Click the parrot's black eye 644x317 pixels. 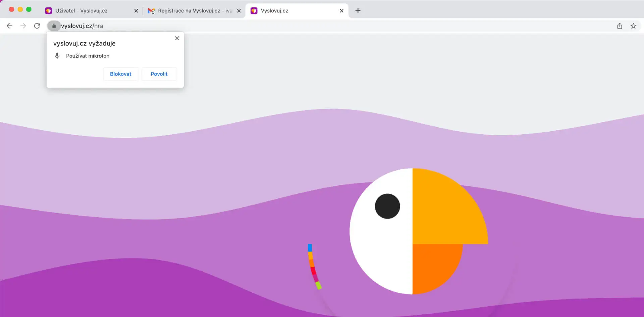tap(387, 206)
